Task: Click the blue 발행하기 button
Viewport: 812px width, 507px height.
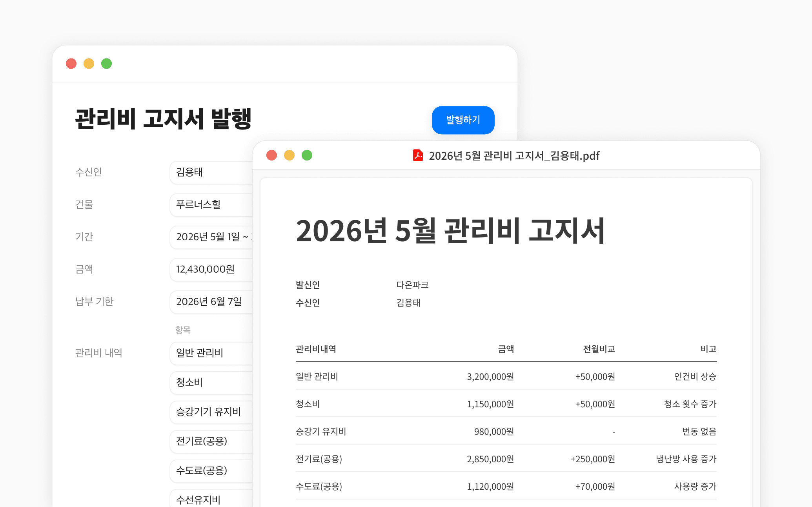Action: [462, 120]
